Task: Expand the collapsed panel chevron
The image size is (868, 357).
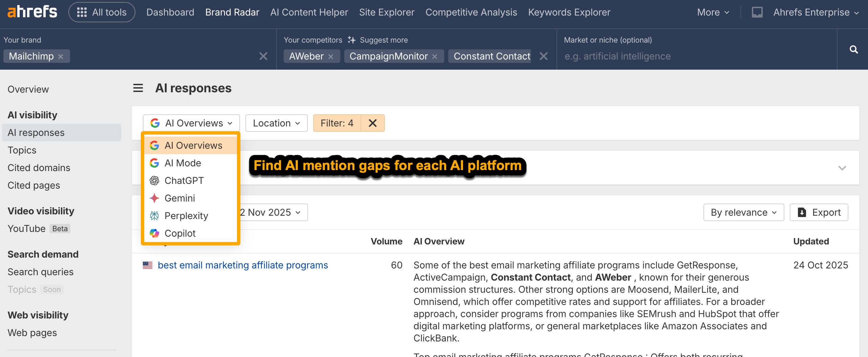Action: [842, 168]
